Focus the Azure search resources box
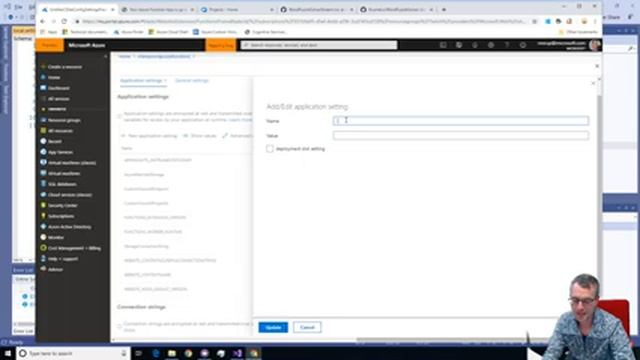 [x=318, y=45]
